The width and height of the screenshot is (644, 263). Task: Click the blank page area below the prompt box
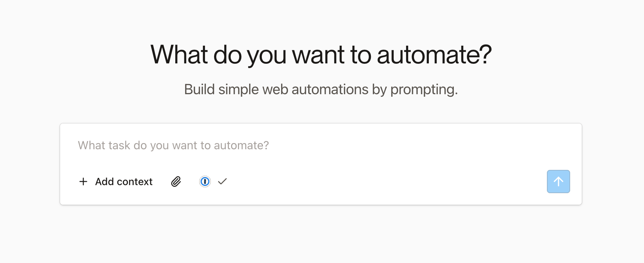tap(321, 235)
